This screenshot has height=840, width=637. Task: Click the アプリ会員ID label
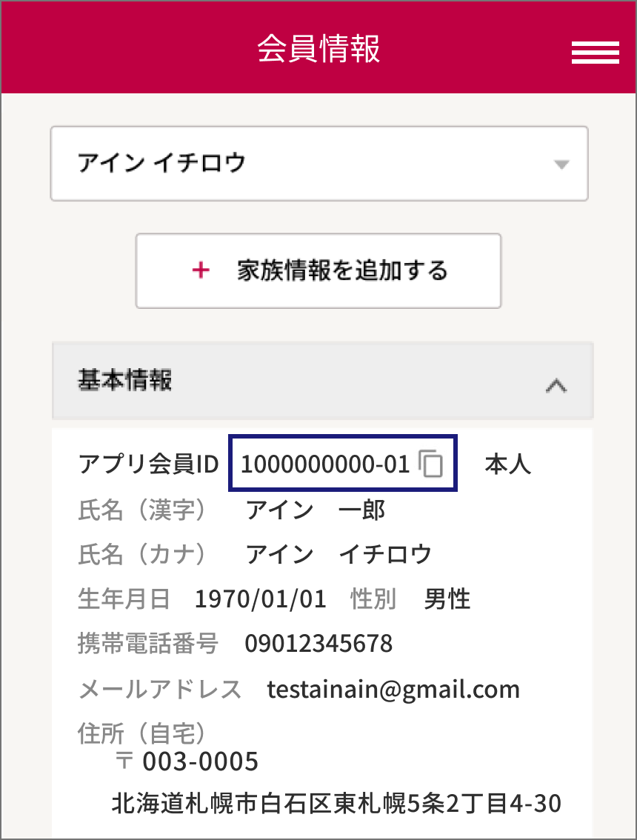pos(148,464)
